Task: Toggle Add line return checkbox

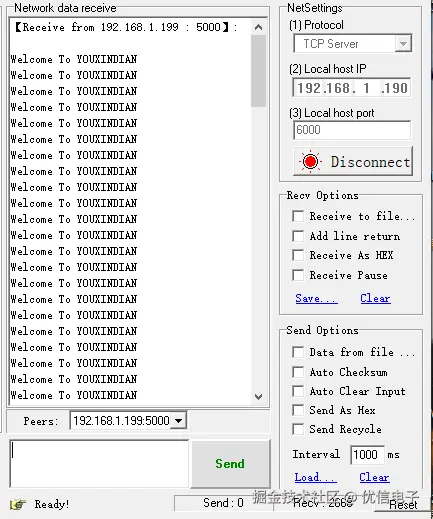Action: (x=298, y=236)
